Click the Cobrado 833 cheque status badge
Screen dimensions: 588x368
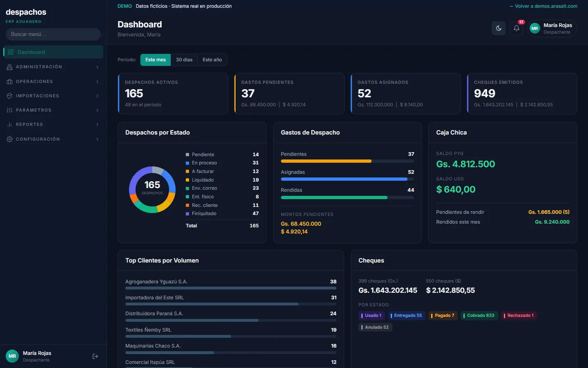pyautogui.click(x=479, y=316)
